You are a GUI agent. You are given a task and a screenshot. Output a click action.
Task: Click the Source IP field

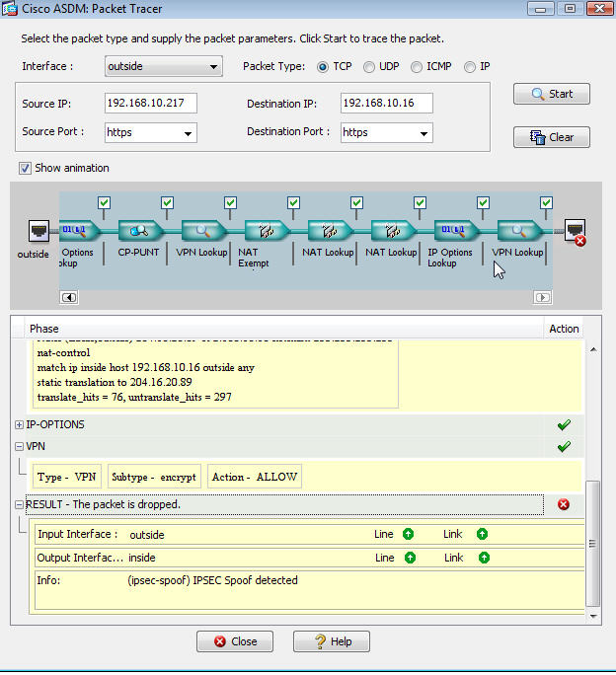151,104
